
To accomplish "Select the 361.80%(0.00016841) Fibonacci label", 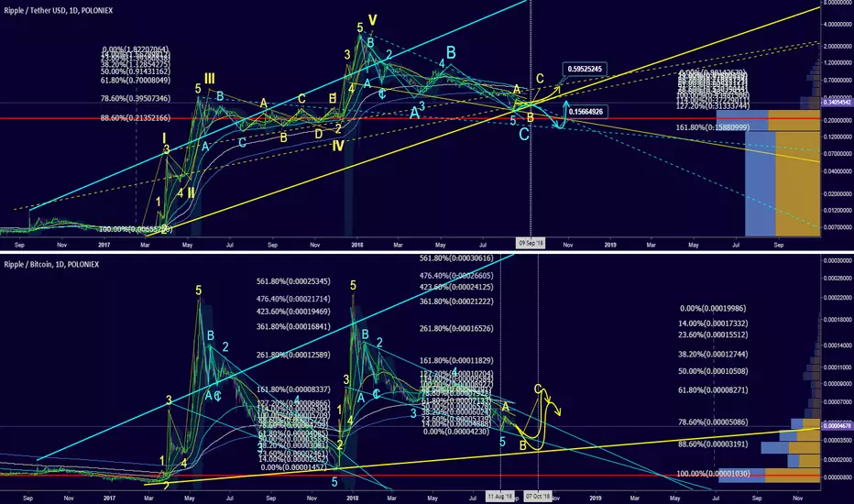I will 293,327.
